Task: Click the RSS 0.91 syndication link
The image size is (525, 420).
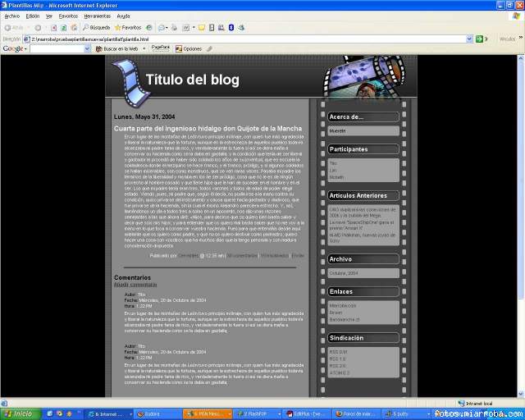Action: 338,352
